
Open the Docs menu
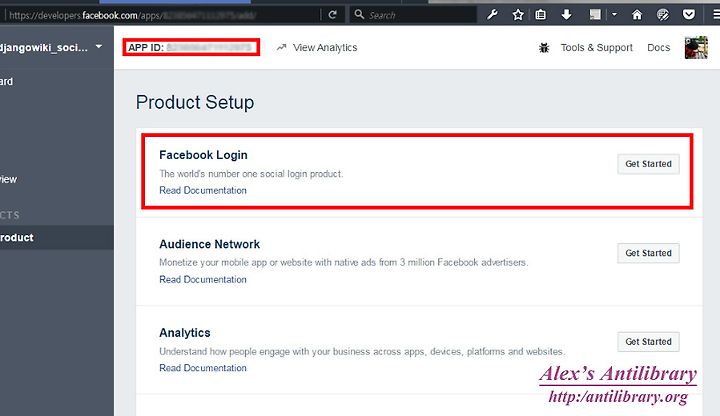(x=658, y=48)
